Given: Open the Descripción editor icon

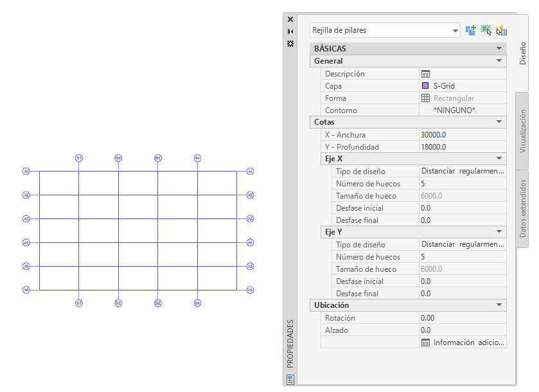Looking at the screenshot, I should click(425, 74).
